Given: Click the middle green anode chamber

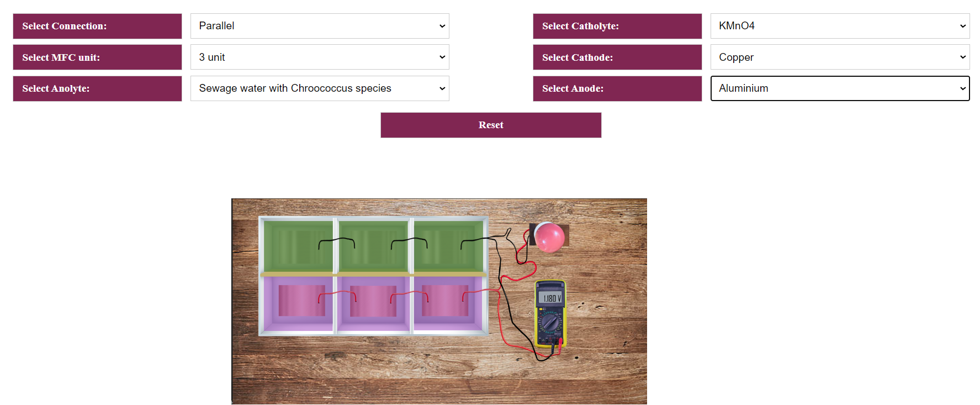Looking at the screenshot, I should coord(373,245).
